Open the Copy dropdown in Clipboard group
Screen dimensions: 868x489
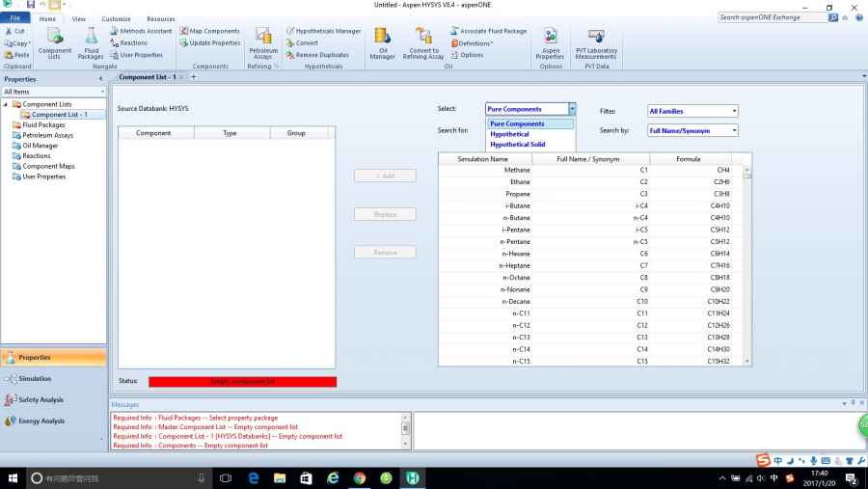(17, 43)
